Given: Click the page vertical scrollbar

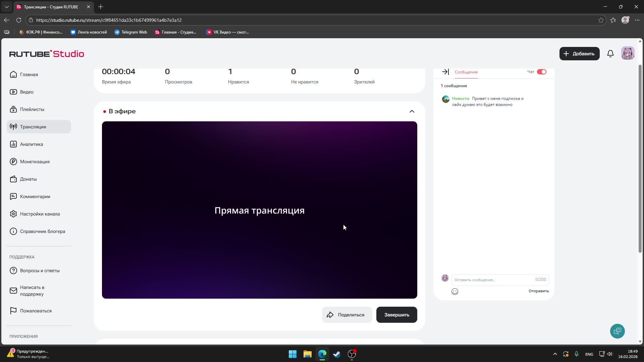Looking at the screenshot, I should click(640, 158).
